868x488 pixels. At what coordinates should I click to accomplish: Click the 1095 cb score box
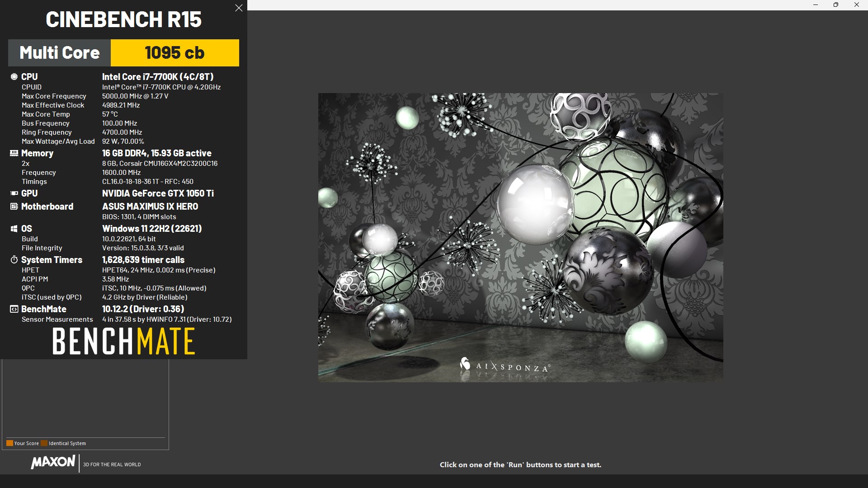tap(175, 53)
